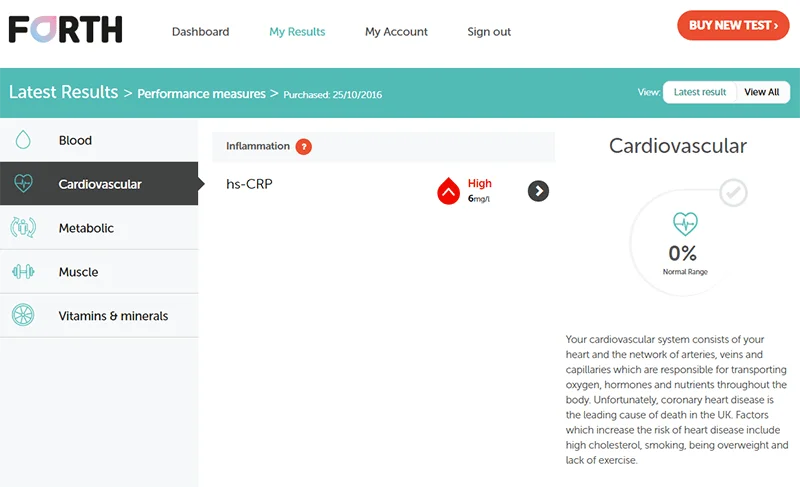This screenshot has height=487, width=800.
Task: Click the Performance measures breadcrumb
Action: [x=201, y=94]
